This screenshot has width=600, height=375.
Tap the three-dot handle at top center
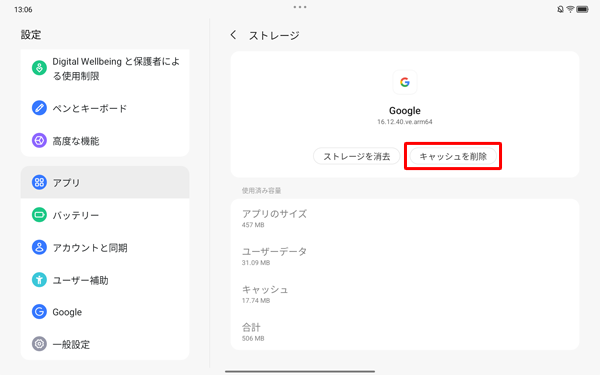300,7
